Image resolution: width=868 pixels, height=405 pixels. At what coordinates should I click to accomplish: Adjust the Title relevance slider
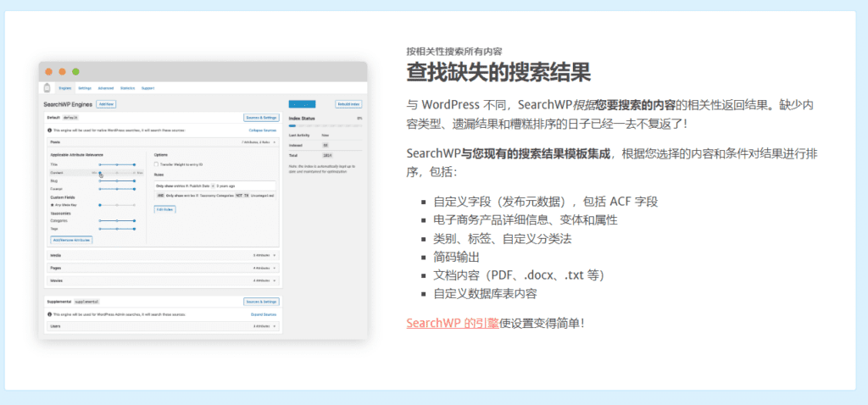[117, 165]
